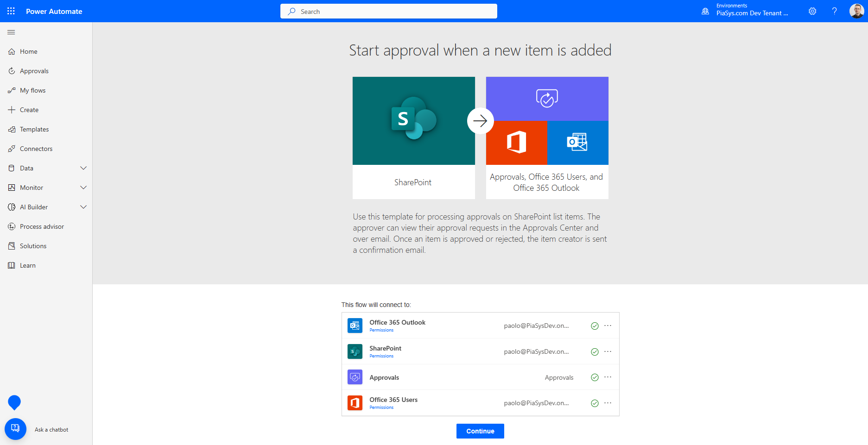Open the Environments picker
The height and width of the screenshot is (445, 868).
[705, 11]
